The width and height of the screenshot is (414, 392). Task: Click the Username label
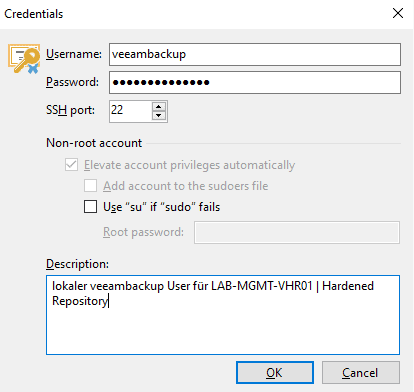74,54
